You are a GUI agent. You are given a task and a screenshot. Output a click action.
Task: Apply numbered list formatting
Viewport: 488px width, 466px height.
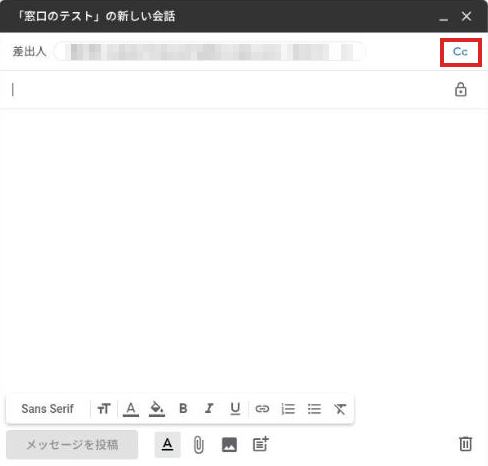pos(288,408)
